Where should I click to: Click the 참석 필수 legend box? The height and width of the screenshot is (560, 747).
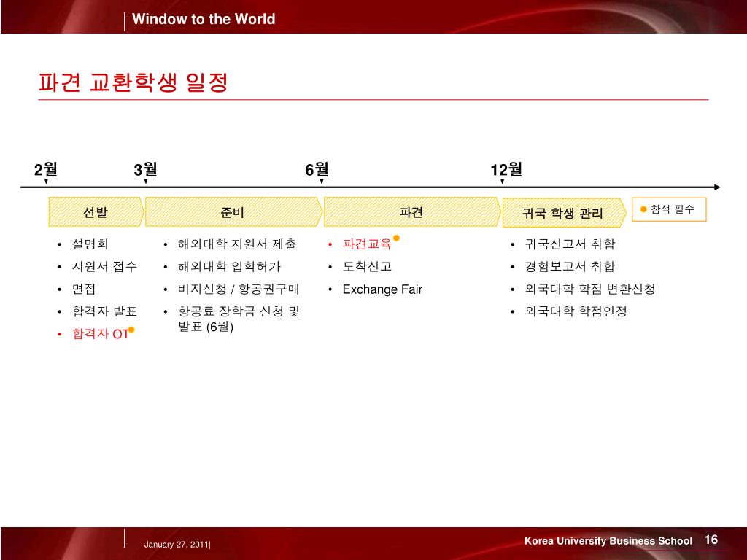(669, 209)
